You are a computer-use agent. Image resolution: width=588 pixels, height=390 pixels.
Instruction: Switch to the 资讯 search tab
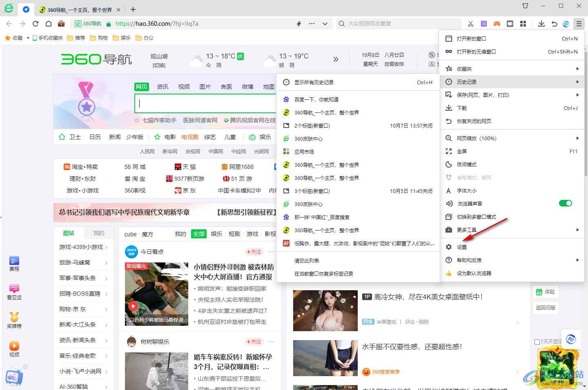163,87
